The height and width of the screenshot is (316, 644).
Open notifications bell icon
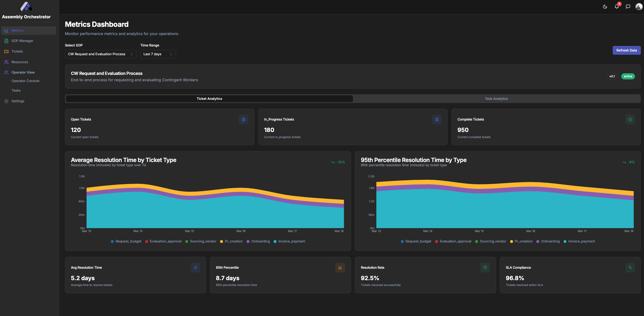pos(616,7)
